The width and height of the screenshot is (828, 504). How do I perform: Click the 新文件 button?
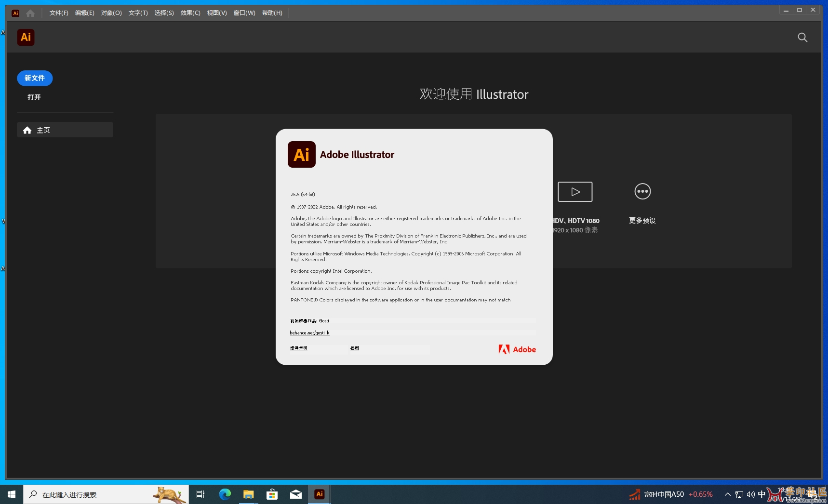click(x=35, y=78)
